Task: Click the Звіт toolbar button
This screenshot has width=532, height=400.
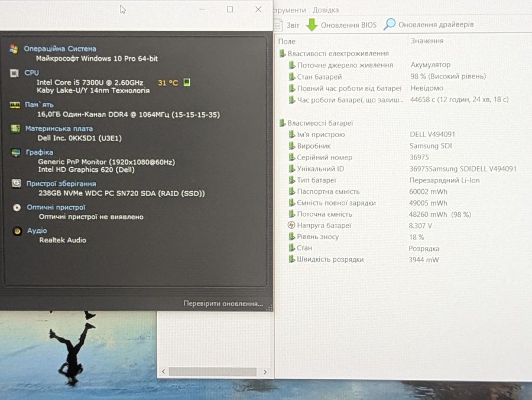Action: coord(287,25)
